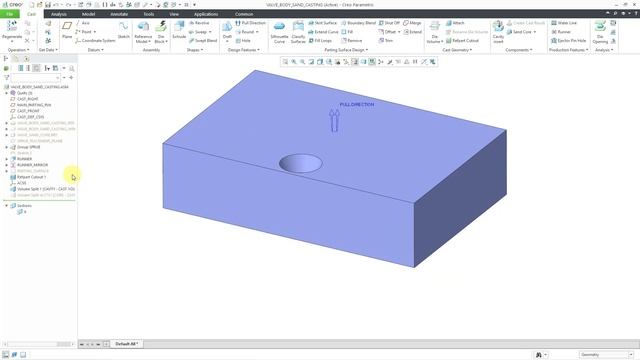Viewport: 640px width, 360px height.
Task: Expand the Parting Surface Design group
Action: point(346,50)
